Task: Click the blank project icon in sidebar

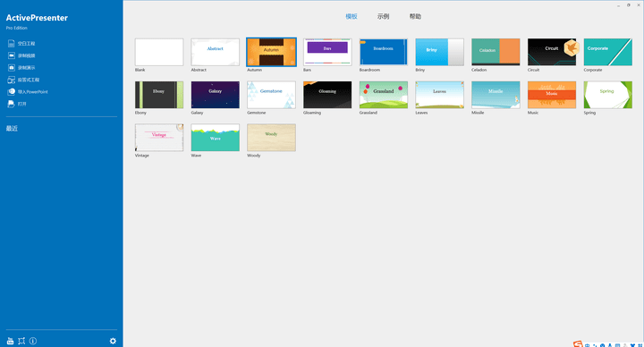Action: click(11, 44)
